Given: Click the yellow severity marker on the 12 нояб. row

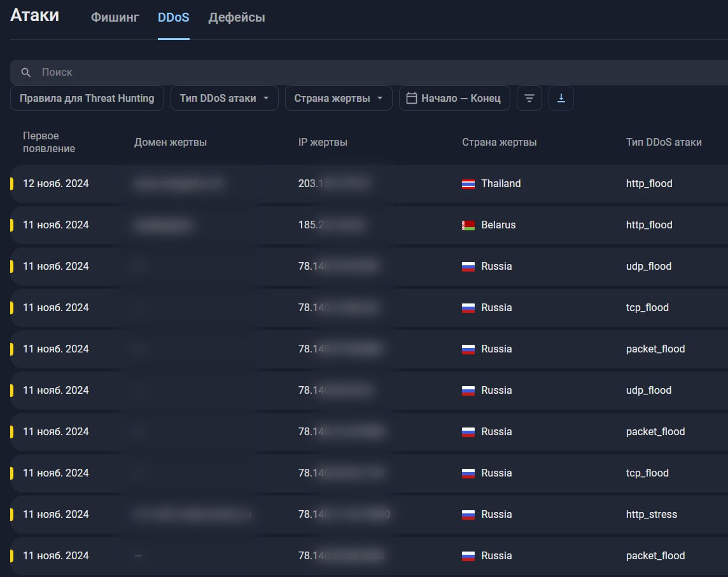Looking at the screenshot, I should pos(11,184).
